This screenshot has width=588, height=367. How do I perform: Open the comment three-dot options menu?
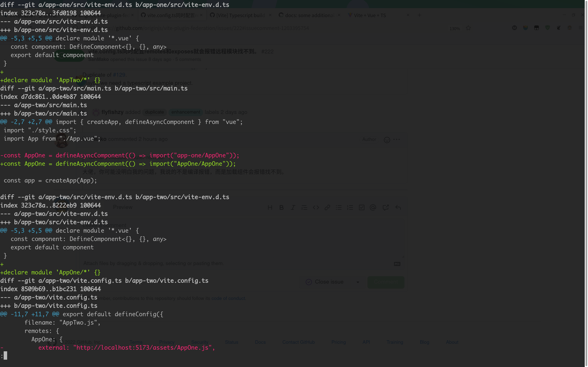396,139
